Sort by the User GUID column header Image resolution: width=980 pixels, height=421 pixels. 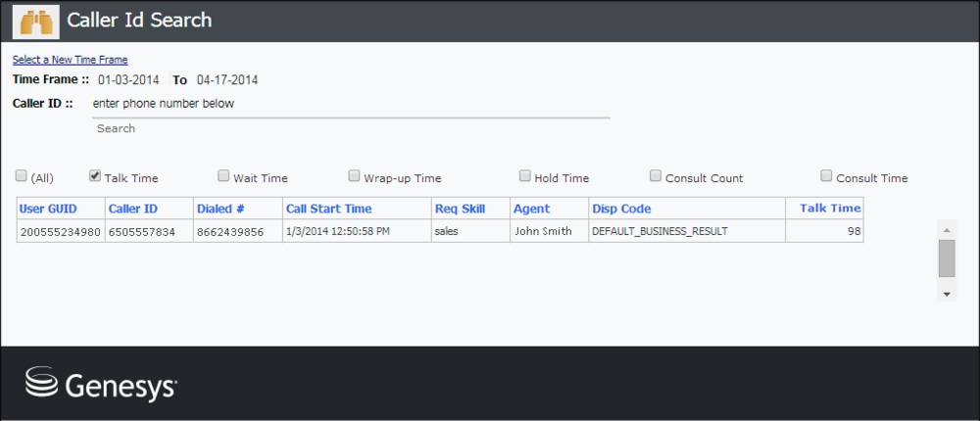(x=48, y=209)
